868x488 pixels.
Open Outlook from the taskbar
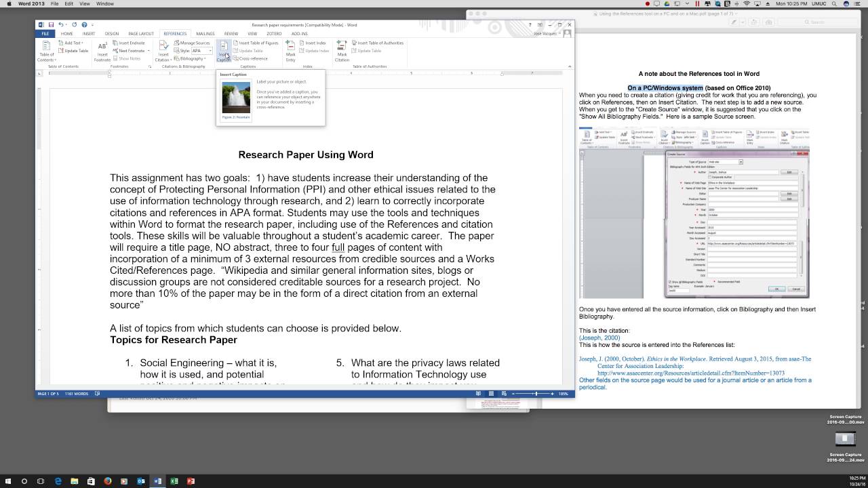(141, 481)
